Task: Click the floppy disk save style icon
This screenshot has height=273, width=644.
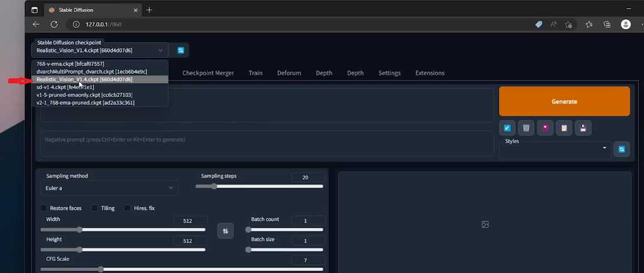Action: [x=583, y=128]
